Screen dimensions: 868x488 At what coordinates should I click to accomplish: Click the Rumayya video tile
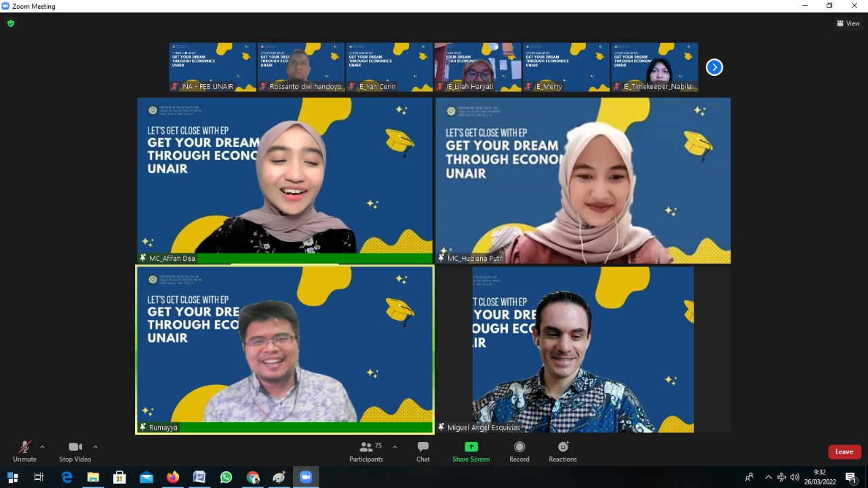(285, 349)
